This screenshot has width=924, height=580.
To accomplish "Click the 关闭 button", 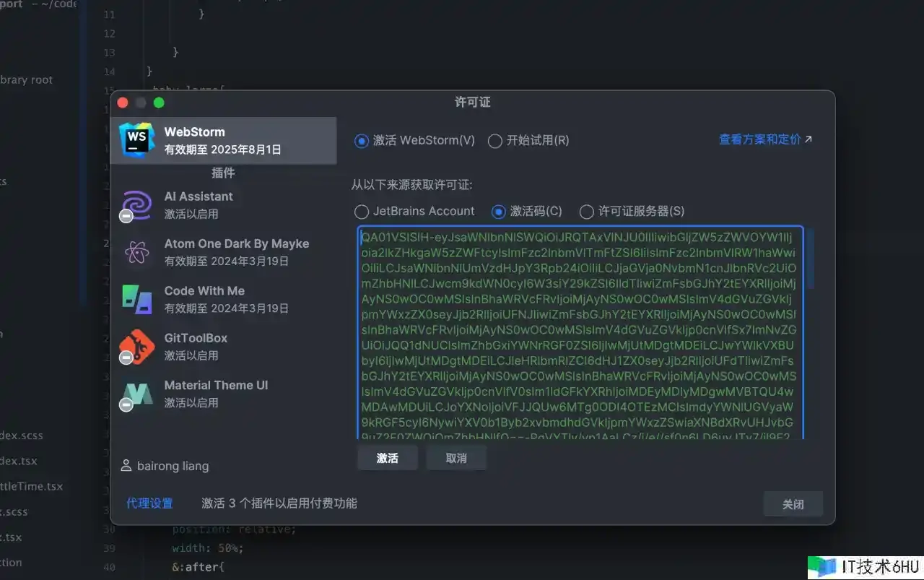I will pos(793,504).
